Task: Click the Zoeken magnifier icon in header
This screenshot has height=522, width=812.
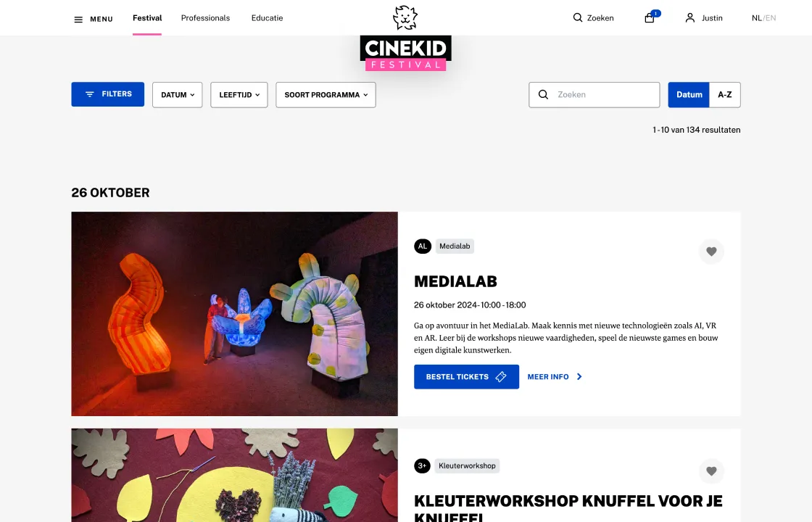Action: point(577,17)
